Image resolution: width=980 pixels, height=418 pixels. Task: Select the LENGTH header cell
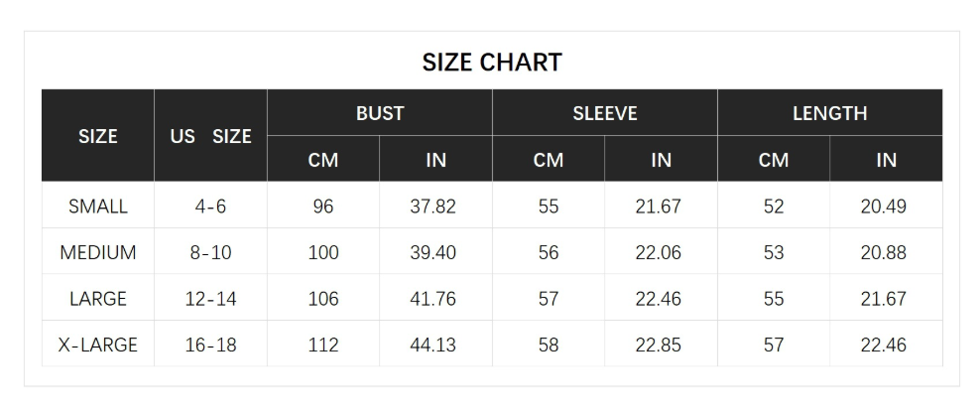pyautogui.click(x=829, y=113)
